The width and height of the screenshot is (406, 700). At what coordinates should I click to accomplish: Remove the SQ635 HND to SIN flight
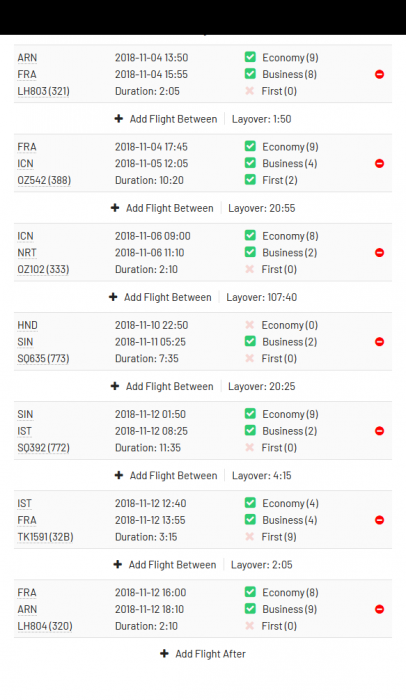tap(379, 342)
